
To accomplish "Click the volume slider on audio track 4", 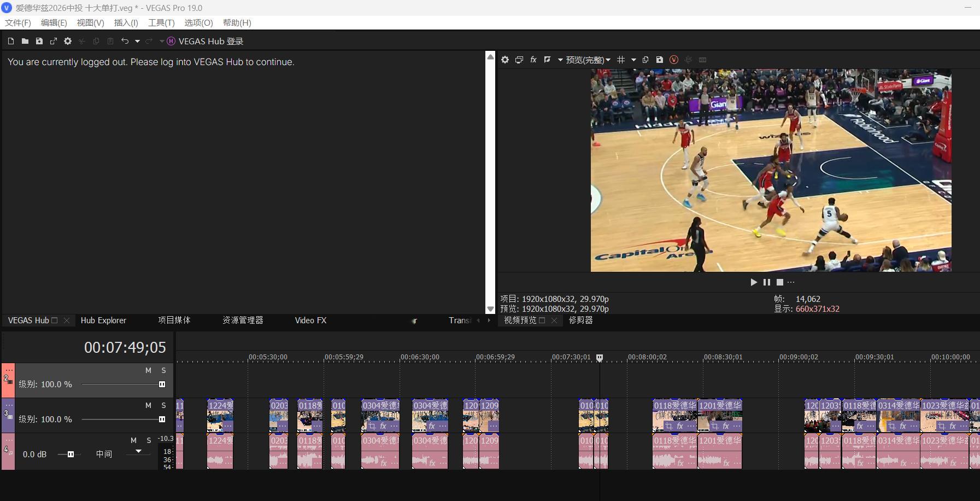I will click(x=70, y=454).
